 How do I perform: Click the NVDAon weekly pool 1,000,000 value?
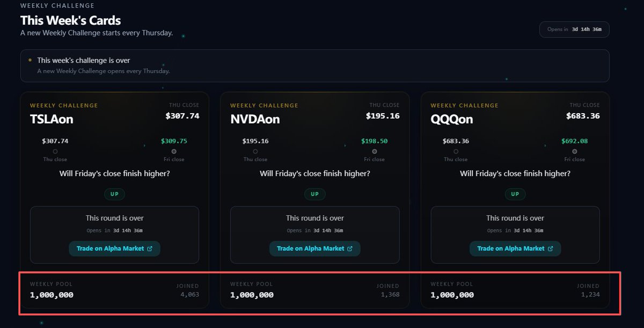(x=252, y=295)
